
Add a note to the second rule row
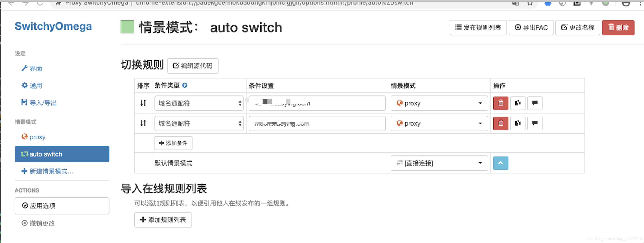point(535,123)
